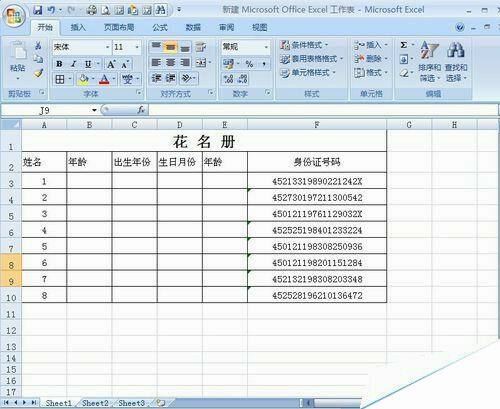500x409 pixels.
Task: Click the Name Box showing J9
Action: [44, 110]
